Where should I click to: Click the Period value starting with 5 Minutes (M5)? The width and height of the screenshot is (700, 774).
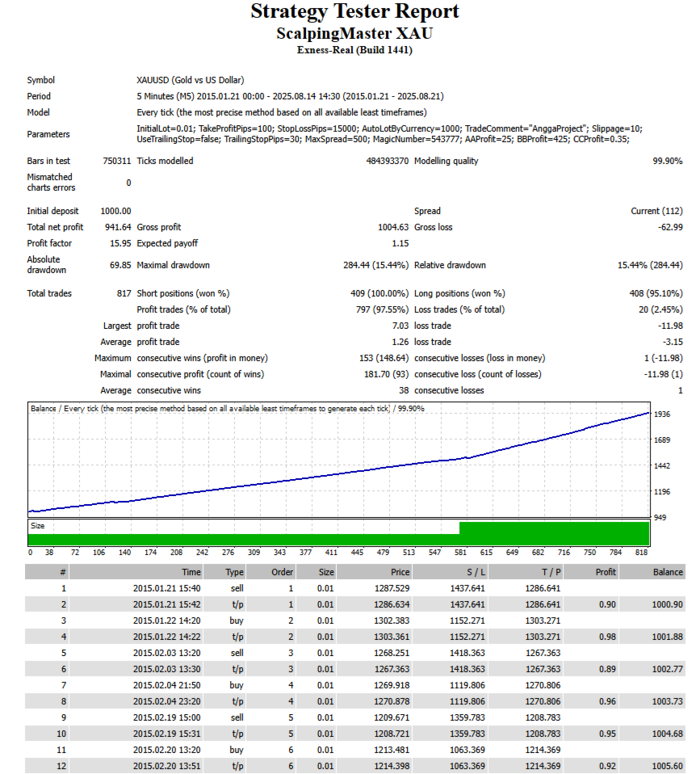click(290, 96)
